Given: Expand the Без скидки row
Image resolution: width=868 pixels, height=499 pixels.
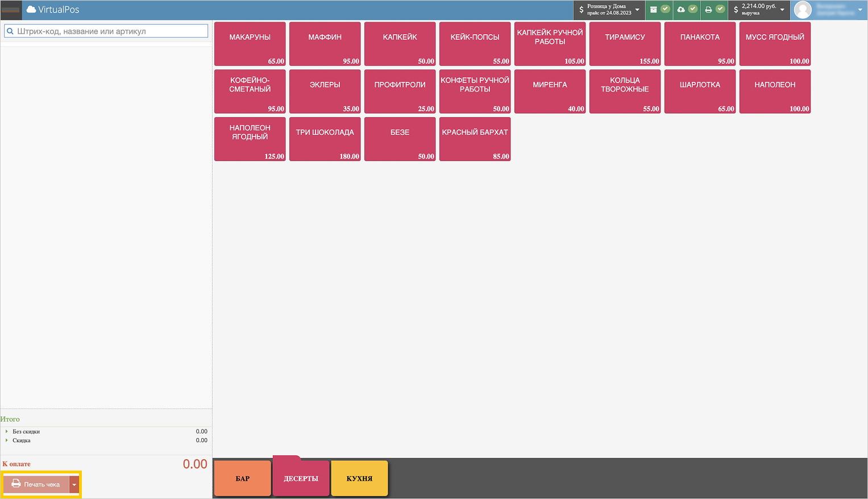Looking at the screenshot, I should click(x=7, y=431).
